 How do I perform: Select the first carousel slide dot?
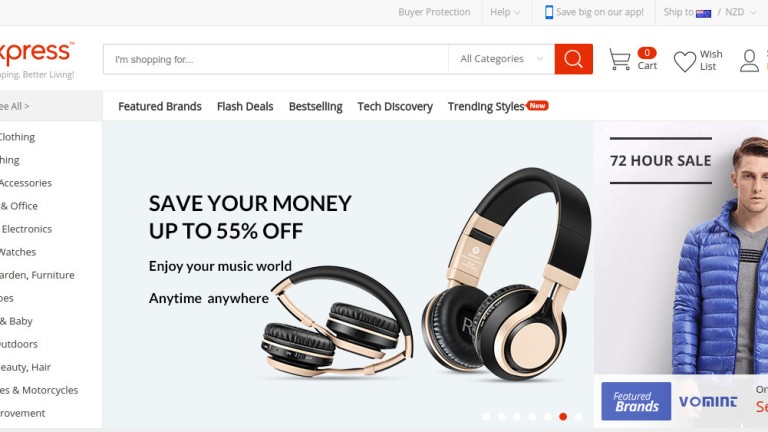point(486,416)
